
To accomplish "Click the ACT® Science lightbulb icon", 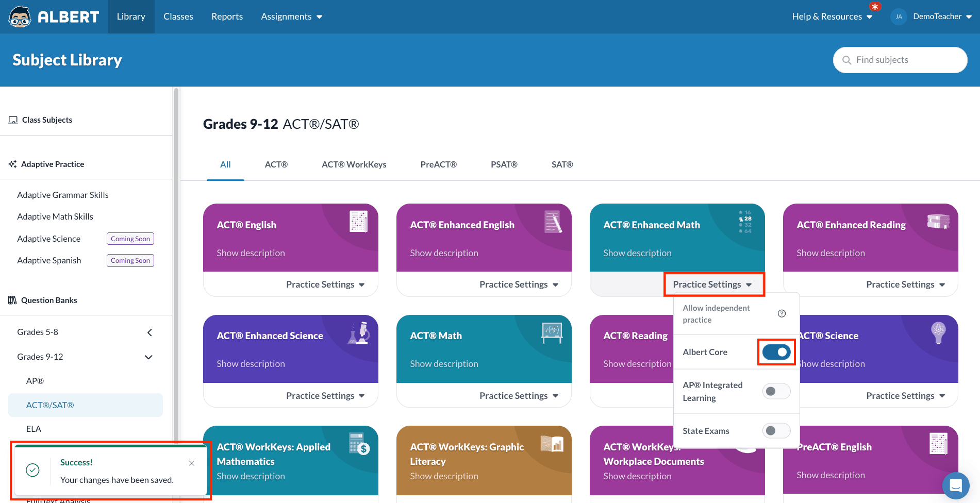I will pyautogui.click(x=938, y=333).
